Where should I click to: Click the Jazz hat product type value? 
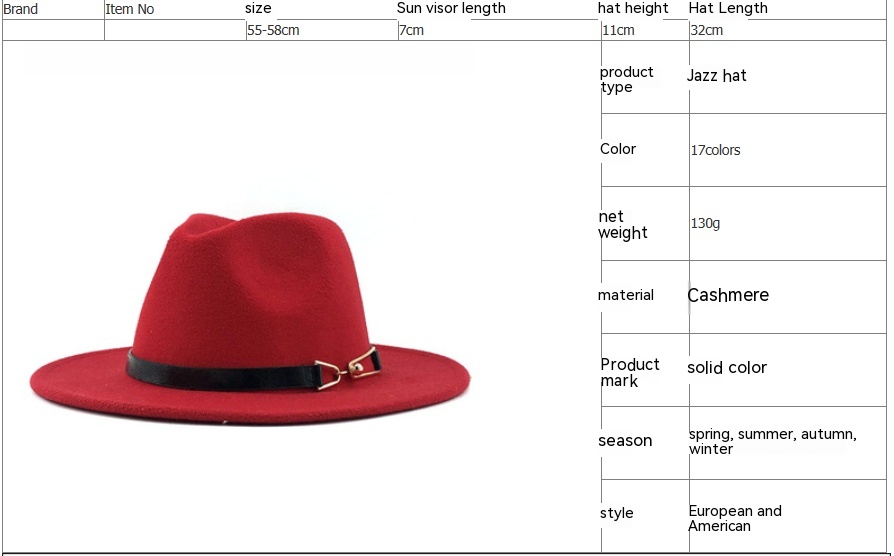(717, 75)
